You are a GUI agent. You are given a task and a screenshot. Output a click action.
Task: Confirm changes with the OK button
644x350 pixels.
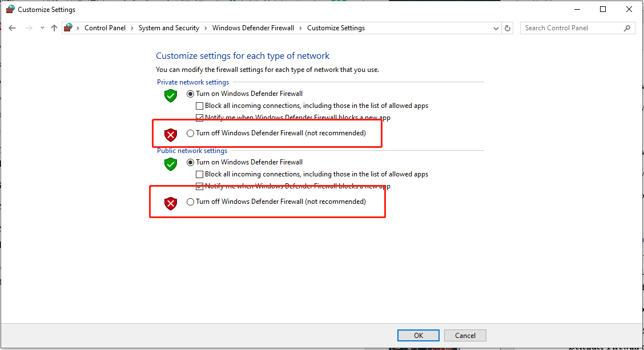point(418,335)
